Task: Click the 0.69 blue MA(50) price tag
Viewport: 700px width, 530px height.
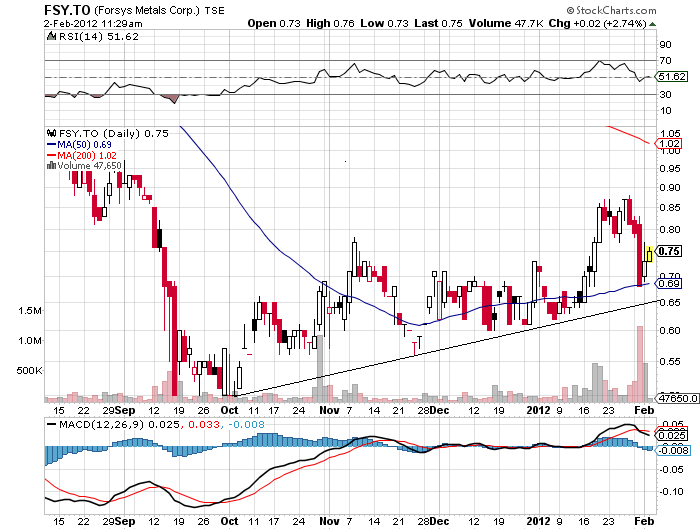Action: (668, 284)
